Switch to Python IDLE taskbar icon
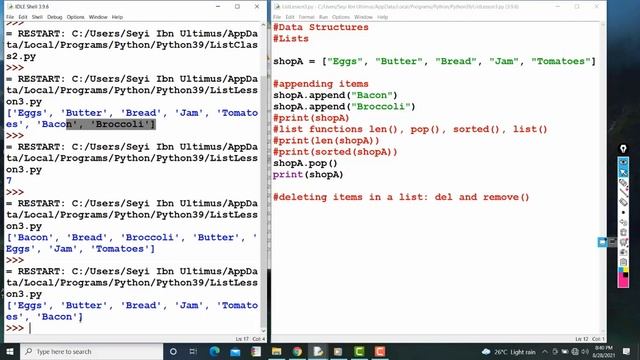640x360 pixels. tap(318, 351)
